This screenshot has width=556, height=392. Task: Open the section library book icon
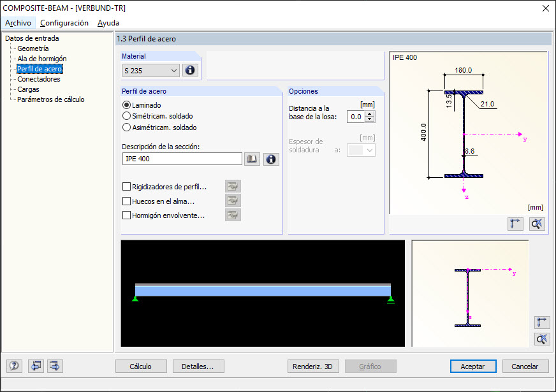point(252,159)
